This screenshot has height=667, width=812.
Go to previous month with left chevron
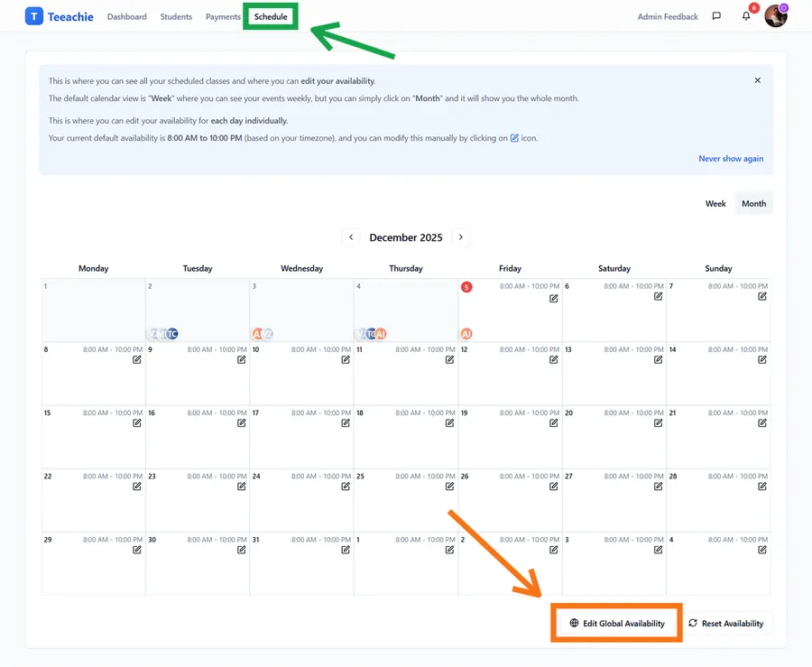(x=351, y=237)
